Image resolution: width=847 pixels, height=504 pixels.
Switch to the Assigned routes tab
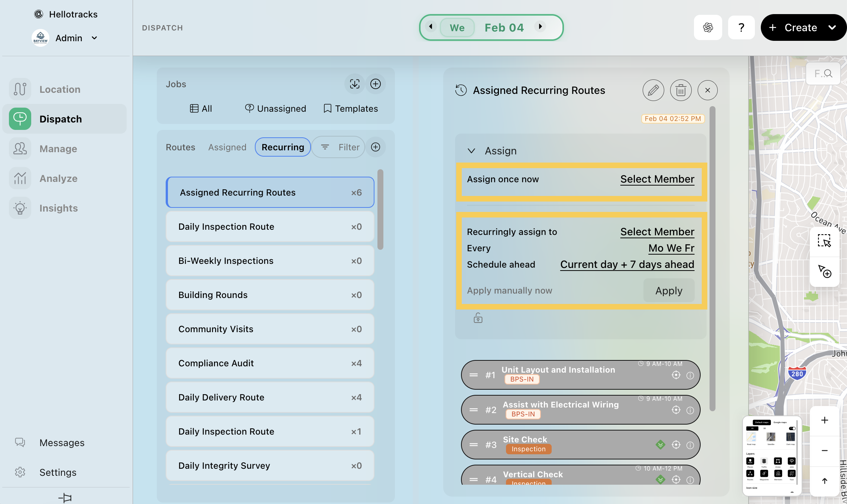click(227, 147)
